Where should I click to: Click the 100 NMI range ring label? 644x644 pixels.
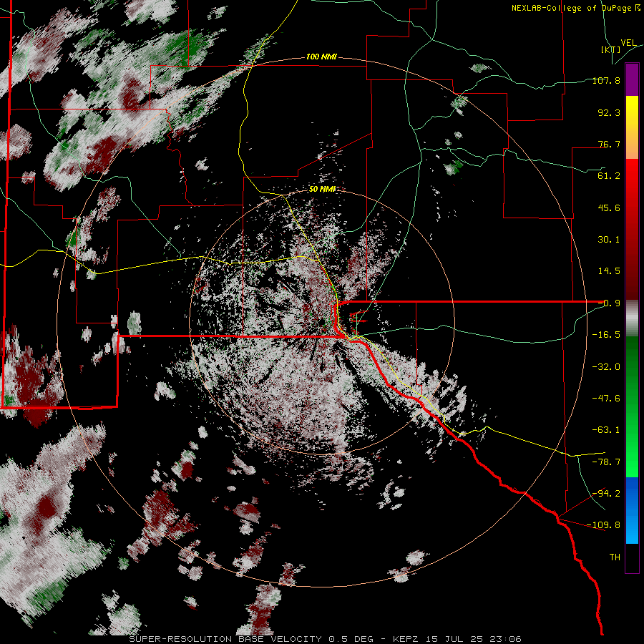coord(321,57)
